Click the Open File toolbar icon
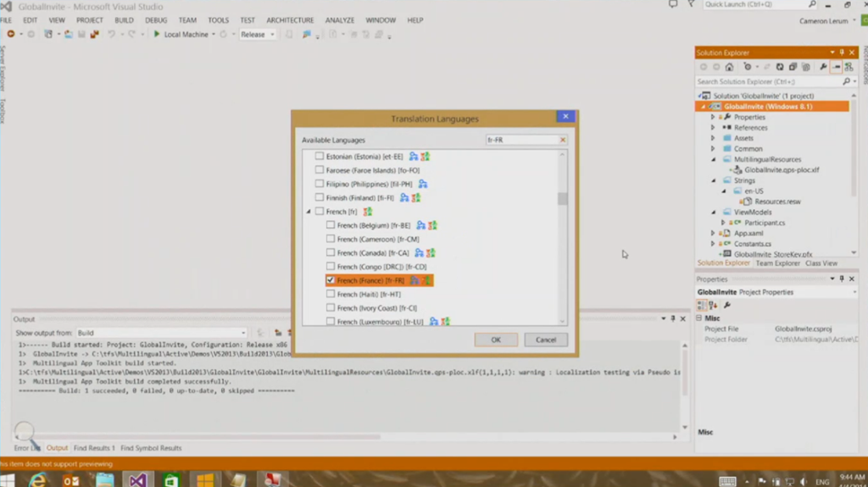Screen dimensions: 868x487 click(68, 35)
